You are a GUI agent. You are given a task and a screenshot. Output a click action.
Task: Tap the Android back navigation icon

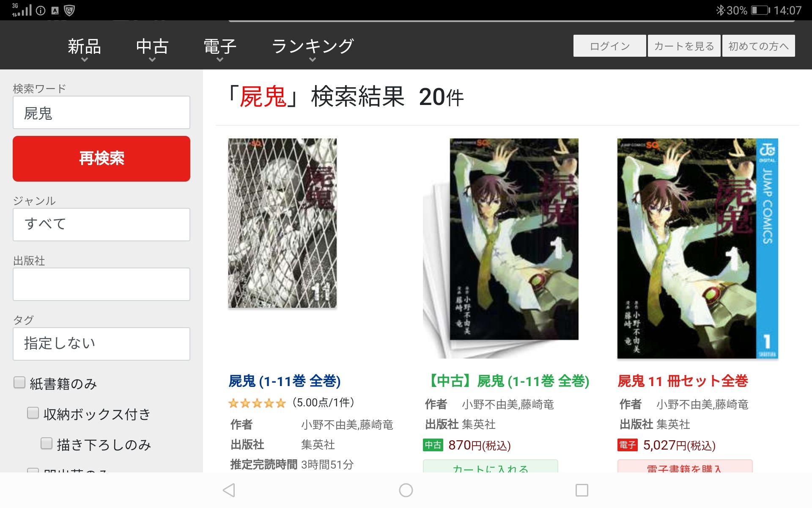229,490
